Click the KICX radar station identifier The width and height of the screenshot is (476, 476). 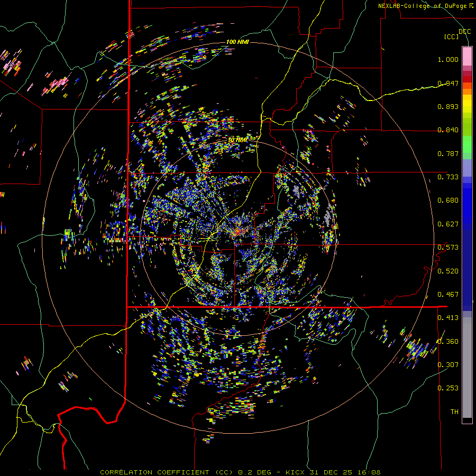click(296, 472)
